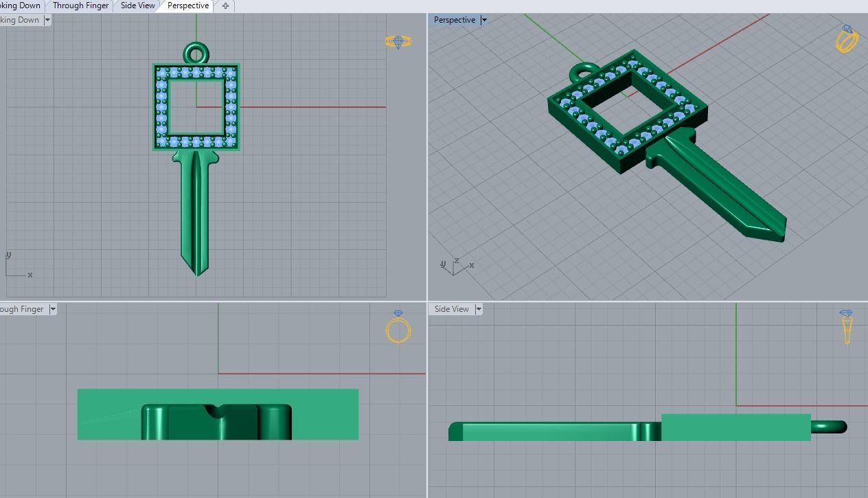868x498 pixels.
Task: Click the Side View viewport title label
Action: [451, 309]
